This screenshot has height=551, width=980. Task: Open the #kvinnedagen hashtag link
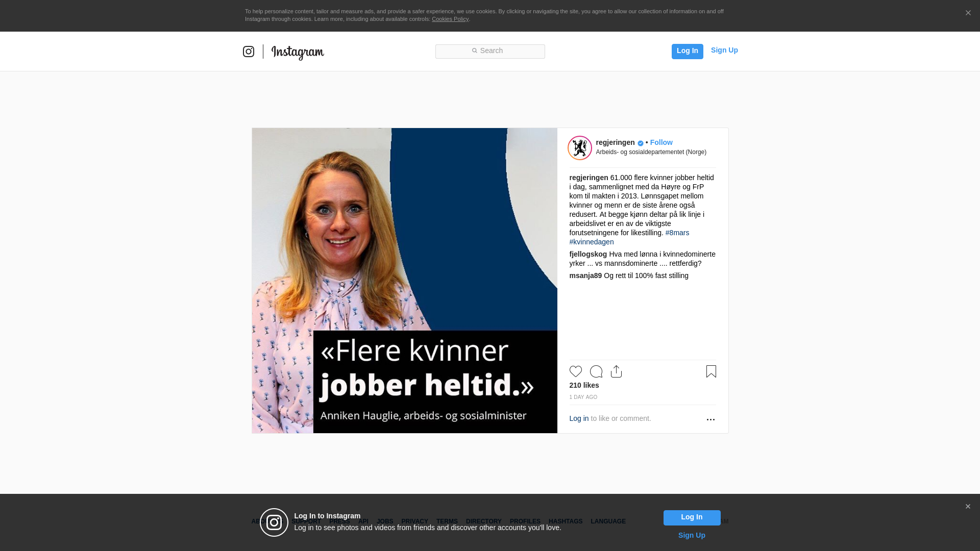[592, 242]
